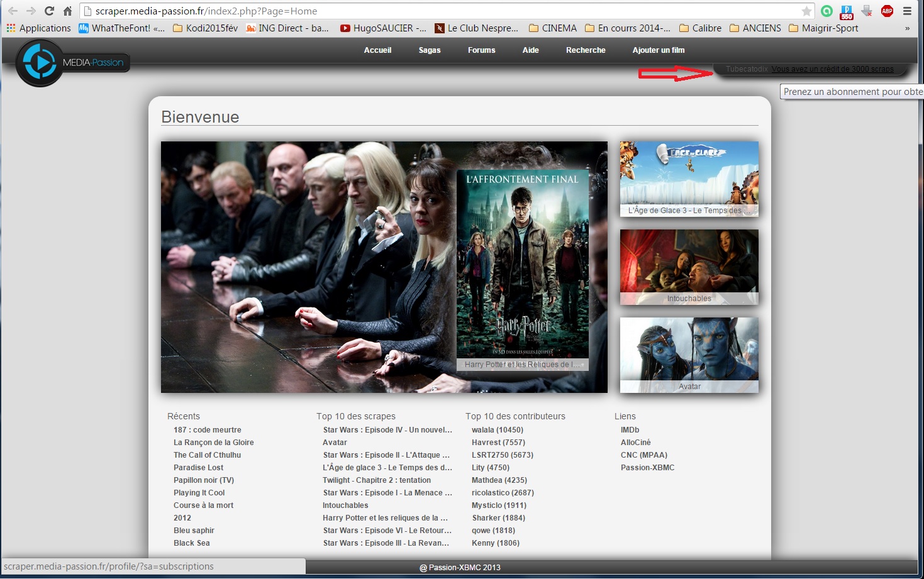Viewport: 924px width, 579px height.
Task: Open Twilight - Chapitre 2 : tentation
Action: pyautogui.click(x=377, y=480)
